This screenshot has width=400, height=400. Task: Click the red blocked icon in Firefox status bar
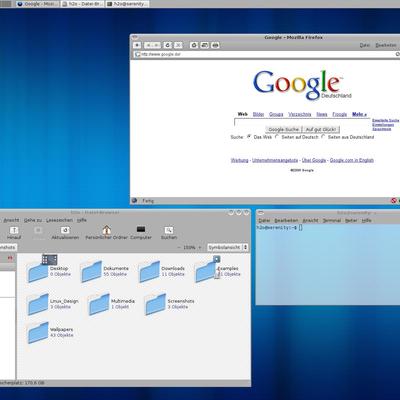394,201
